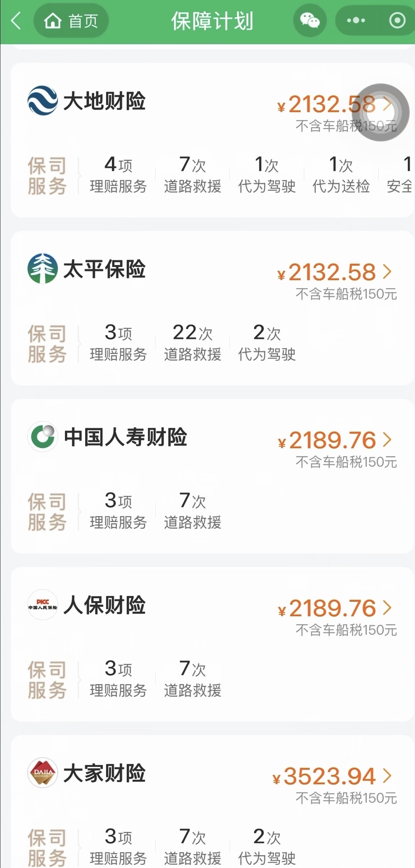Open 大地财险 4项 理赔服务 details
The width and height of the screenshot is (415, 868).
click(x=118, y=175)
